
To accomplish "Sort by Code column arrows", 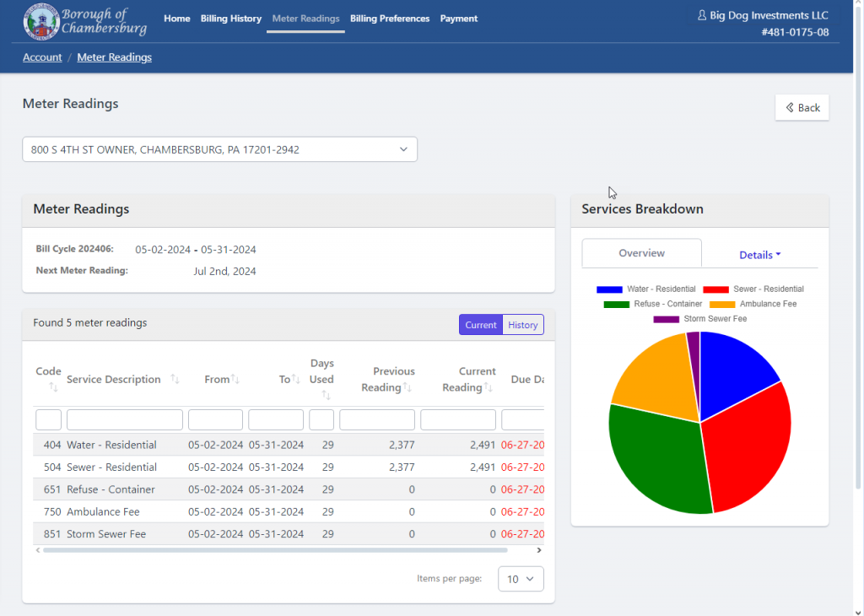I will tap(53, 387).
